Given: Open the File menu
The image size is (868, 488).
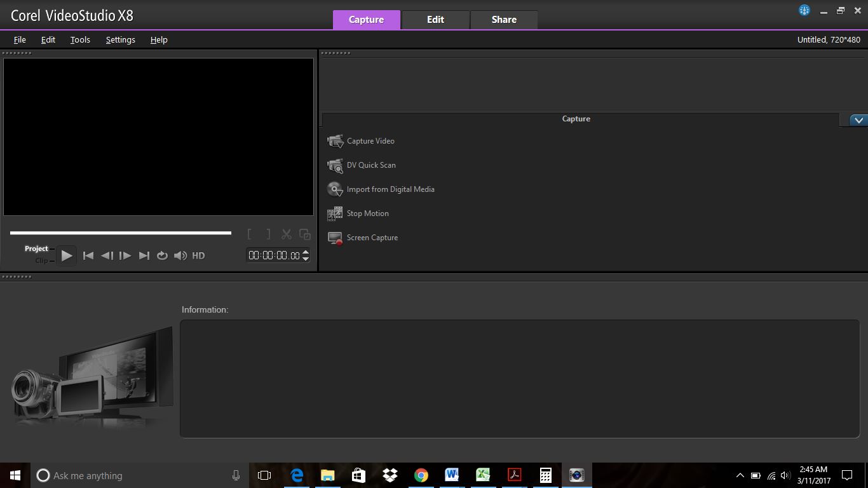Looking at the screenshot, I should coord(20,39).
